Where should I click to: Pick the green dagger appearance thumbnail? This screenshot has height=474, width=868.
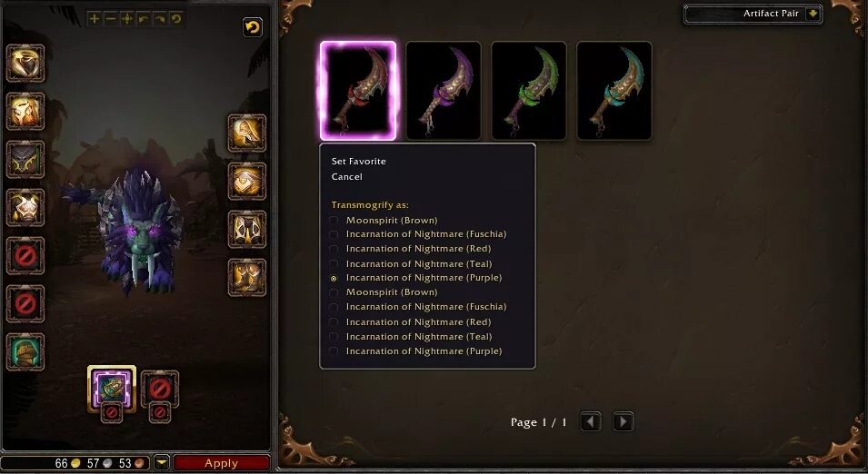click(x=529, y=91)
